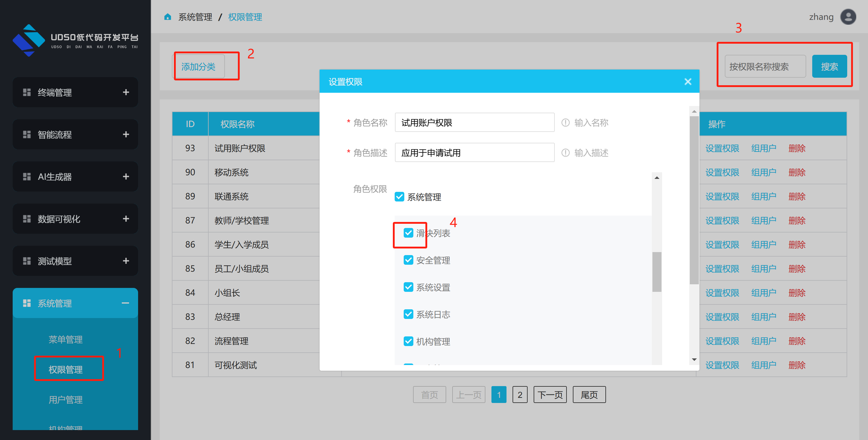Click the 角色名称 input field
Viewport: 868px width, 440px height.
[474, 123]
